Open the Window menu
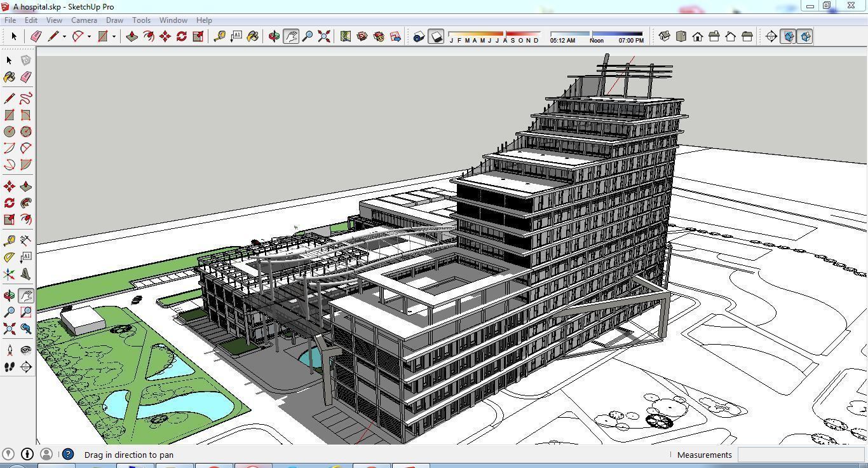This screenshot has height=468, width=868. click(x=173, y=20)
